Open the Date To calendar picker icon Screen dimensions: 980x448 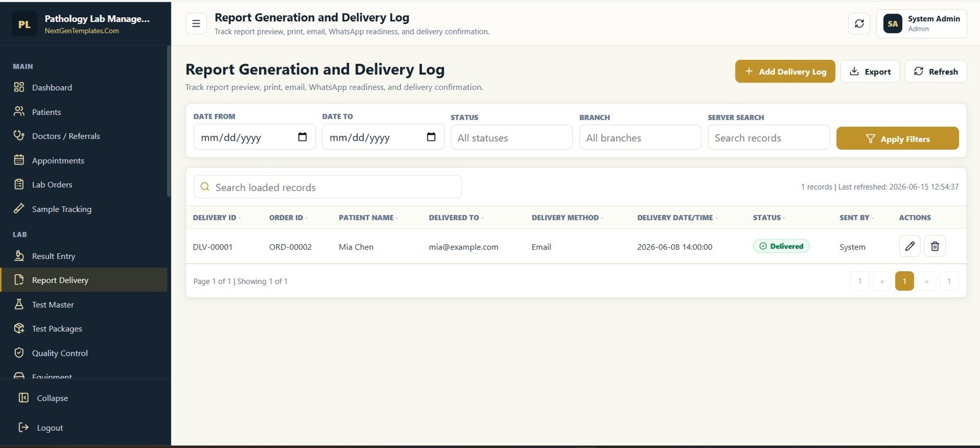pos(431,137)
